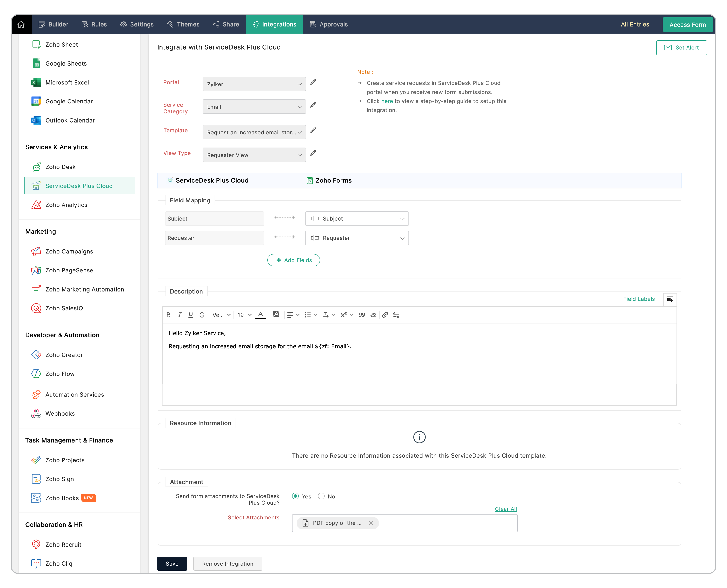Click the insert link icon
This screenshot has width=727, height=588.
pyautogui.click(x=385, y=315)
